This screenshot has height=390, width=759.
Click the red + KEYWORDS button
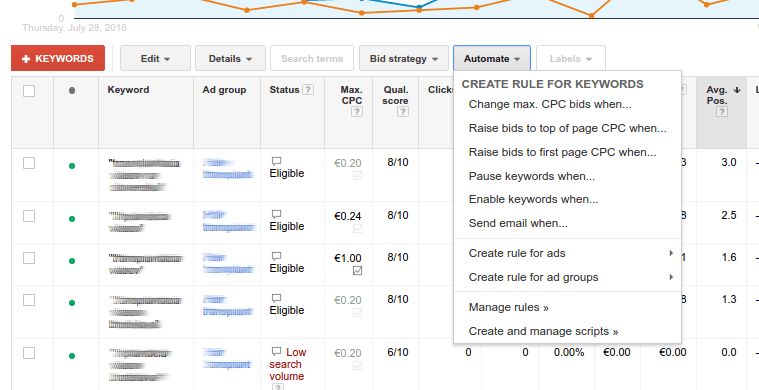click(58, 58)
